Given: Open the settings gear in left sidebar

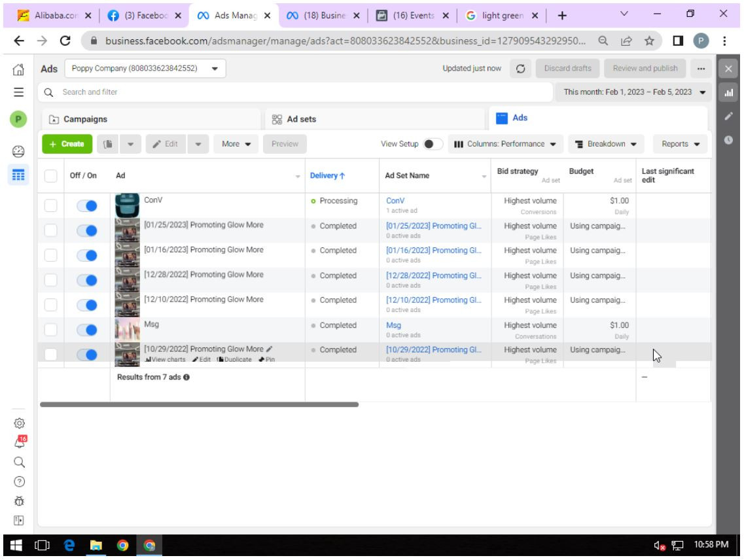Looking at the screenshot, I should pyautogui.click(x=19, y=423).
